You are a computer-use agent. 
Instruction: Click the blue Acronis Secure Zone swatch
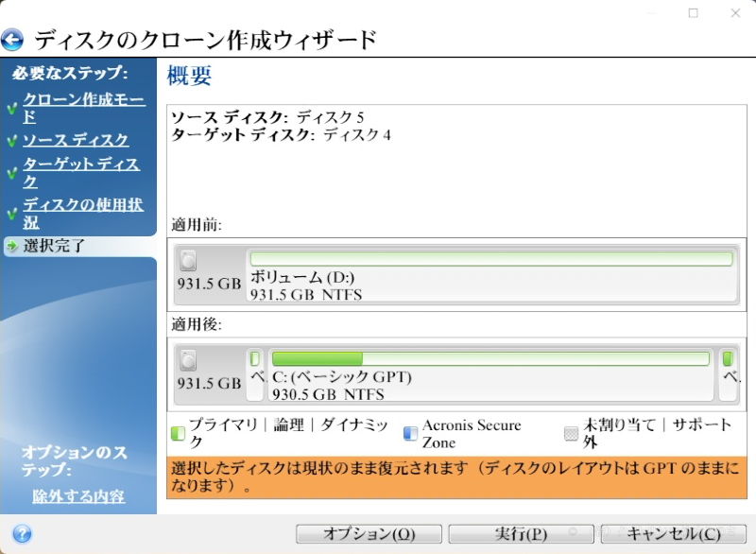point(410,433)
